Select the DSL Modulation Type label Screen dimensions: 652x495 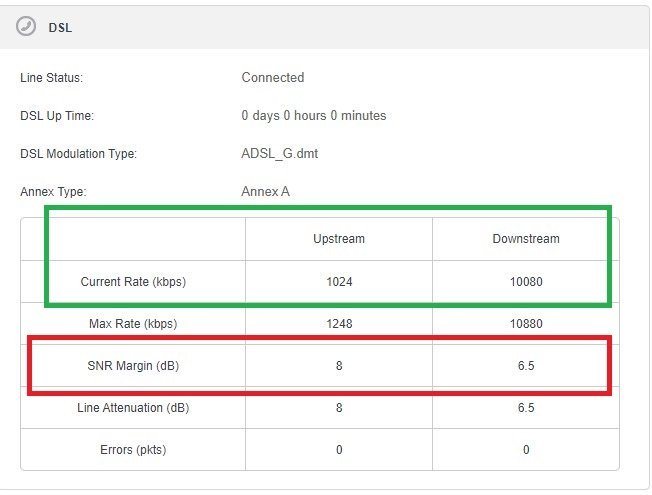coord(78,154)
